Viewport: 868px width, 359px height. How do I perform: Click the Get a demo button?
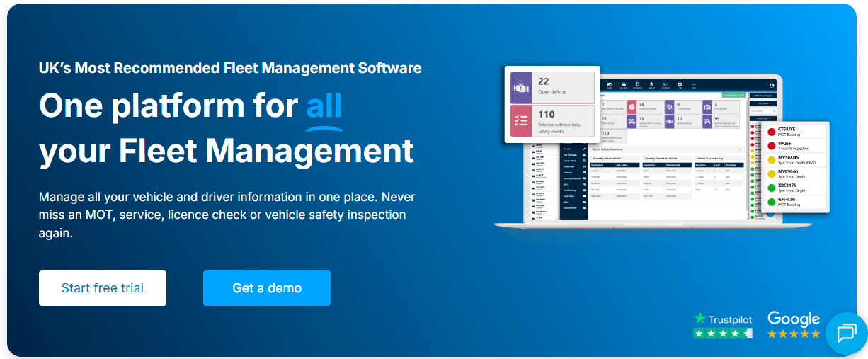click(267, 288)
